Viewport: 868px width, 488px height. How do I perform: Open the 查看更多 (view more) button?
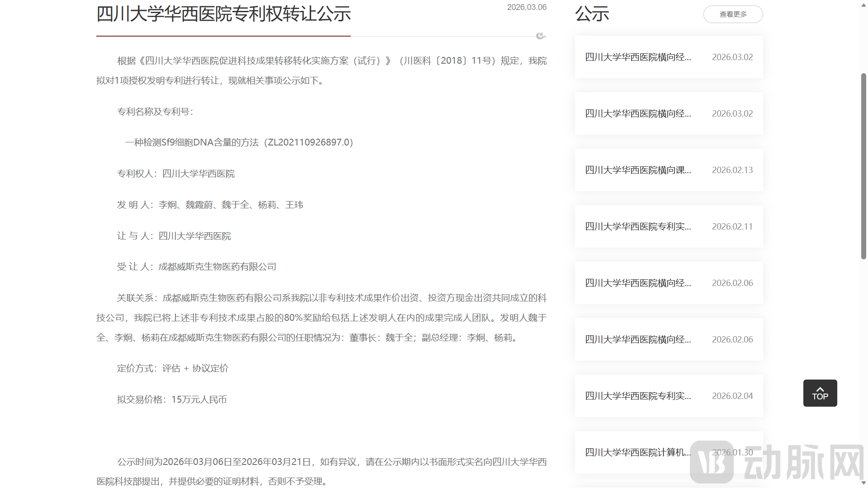pos(732,14)
